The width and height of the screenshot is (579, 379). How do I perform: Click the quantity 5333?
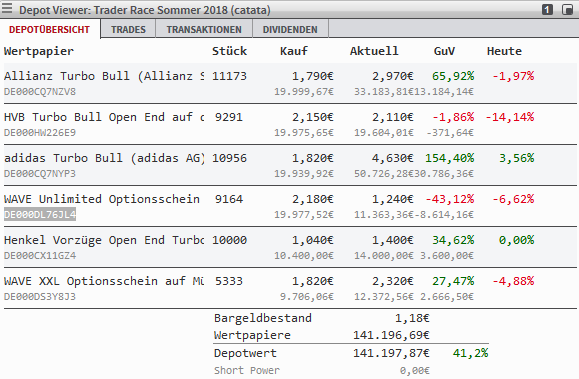point(229,281)
